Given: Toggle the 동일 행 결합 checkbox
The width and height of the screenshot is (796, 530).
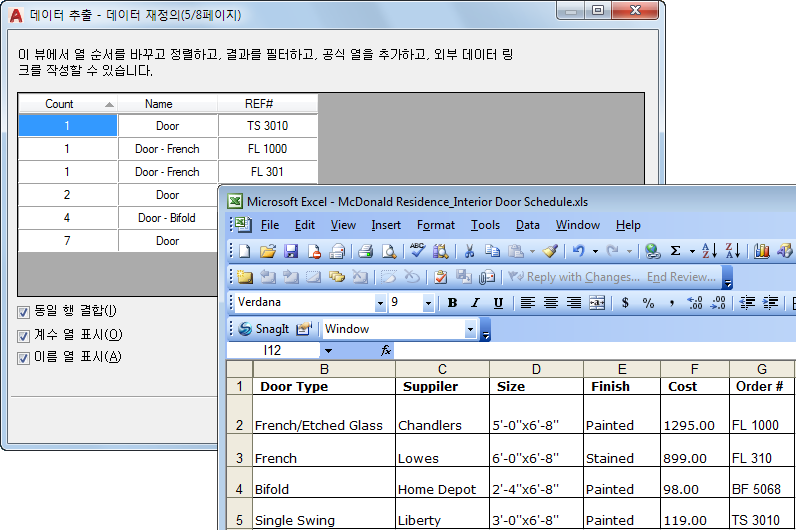Looking at the screenshot, I should click(23, 312).
